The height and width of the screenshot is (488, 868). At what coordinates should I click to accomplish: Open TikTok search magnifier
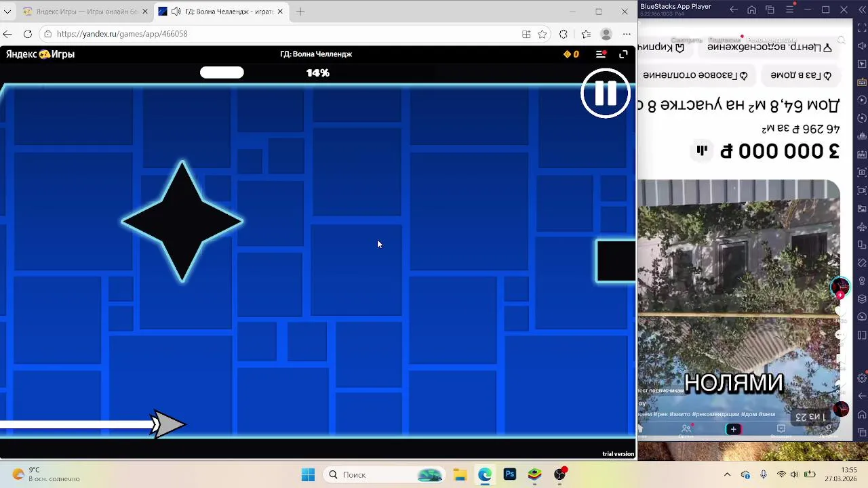pos(842,41)
